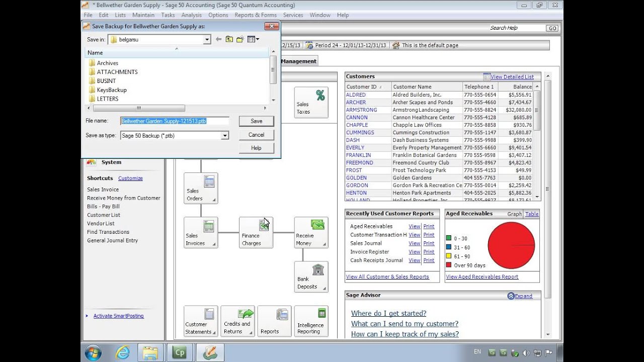
Task: Click the Cancel button in backup dialog
Action: click(x=256, y=135)
